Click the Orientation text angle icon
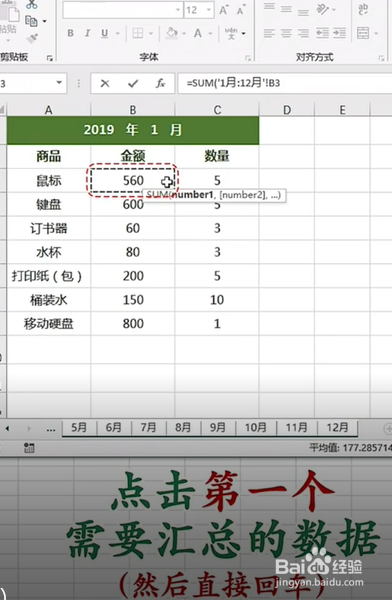This screenshot has width=392, height=600. click(x=323, y=9)
